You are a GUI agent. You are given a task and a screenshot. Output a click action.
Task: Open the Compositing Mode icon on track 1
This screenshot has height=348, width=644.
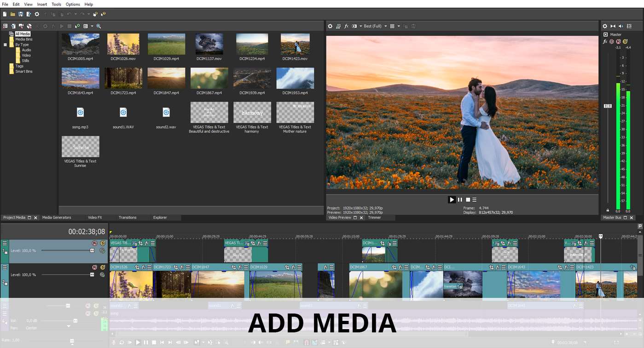(x=102, y=251)
